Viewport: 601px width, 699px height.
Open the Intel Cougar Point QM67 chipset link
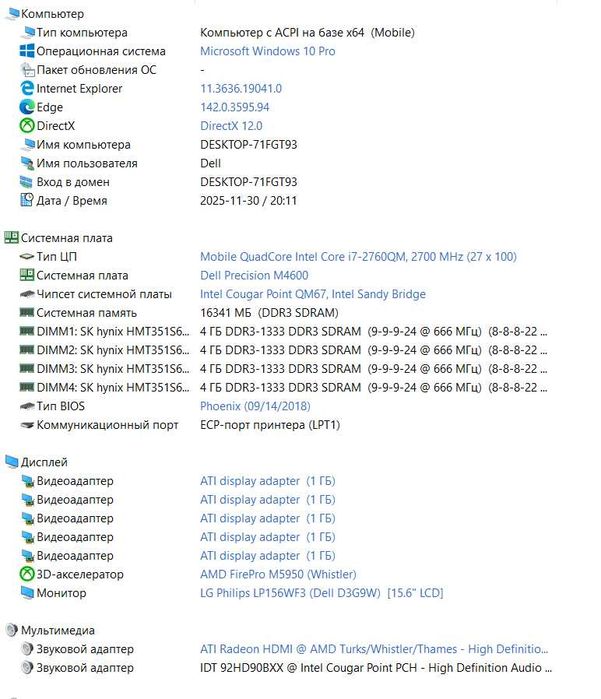click(x=313, y=294)
